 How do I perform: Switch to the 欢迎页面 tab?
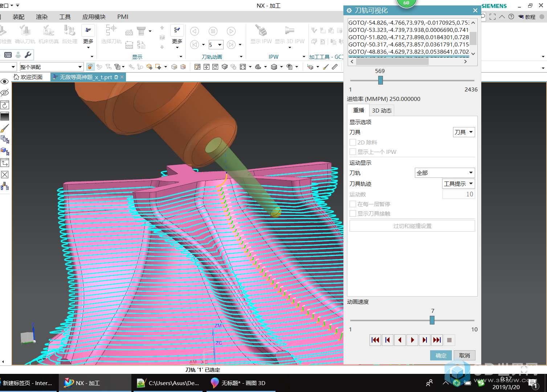tap(28, 77)
